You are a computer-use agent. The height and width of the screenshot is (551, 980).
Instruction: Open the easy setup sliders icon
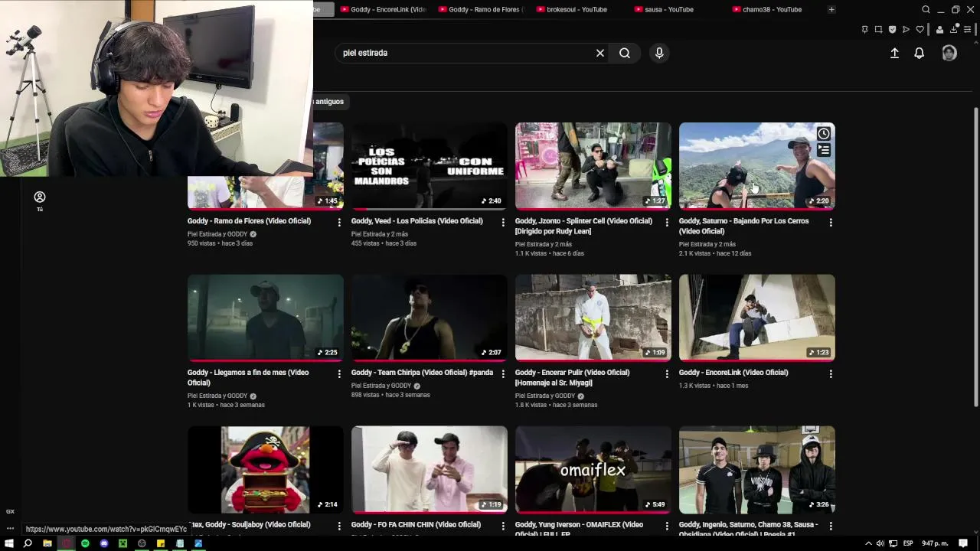pos(967,29)
